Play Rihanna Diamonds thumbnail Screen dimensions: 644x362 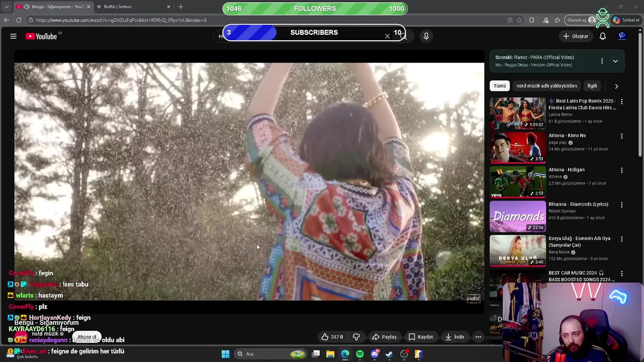point(518,216)
